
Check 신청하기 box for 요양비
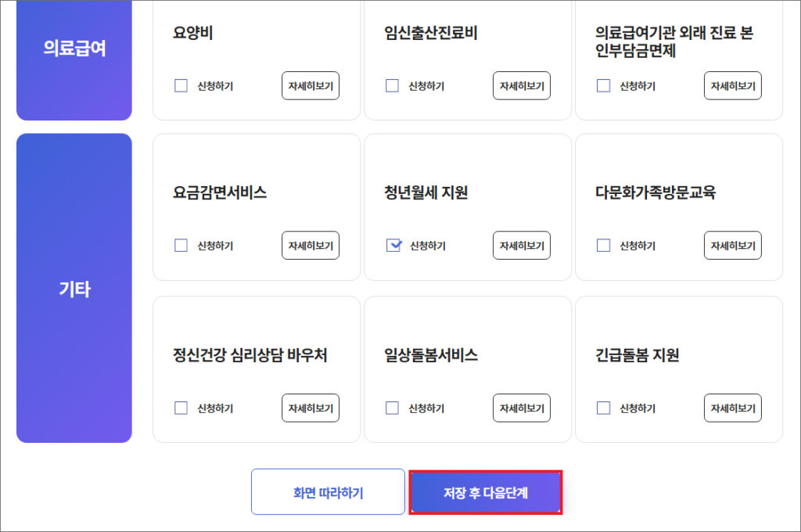tap(181, 86)
